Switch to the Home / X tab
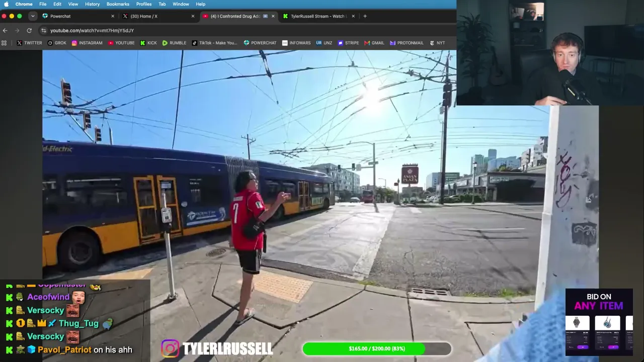 (x=158, y=16)
